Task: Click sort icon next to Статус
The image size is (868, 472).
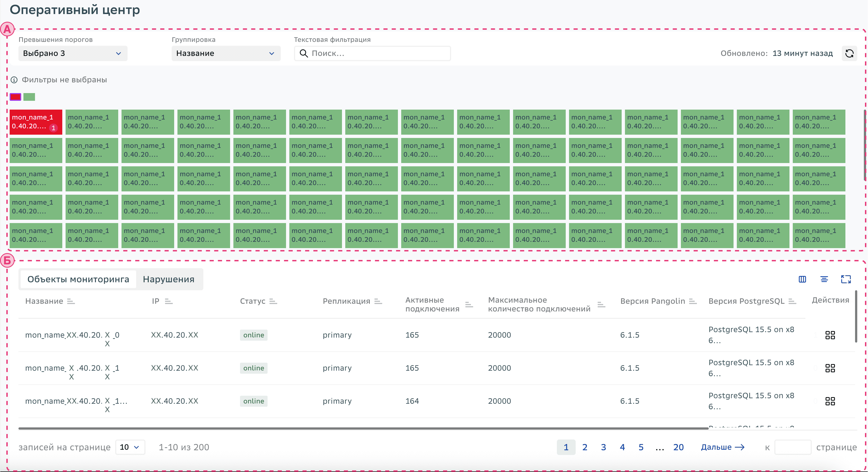Action: click(x=273, y=301)
